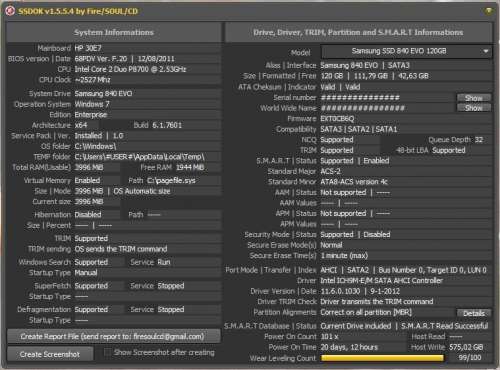Click the OS Automatic size mode text
The image size is (500, 370).
(142, 191)
